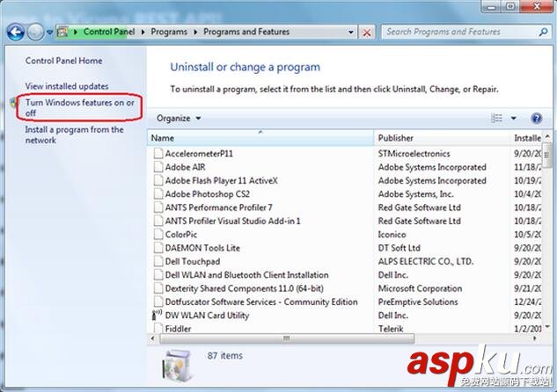Select Adobe Flash Player 11 ActiveX entry
This screenshot has height=392, width=557.
[222, 180]
